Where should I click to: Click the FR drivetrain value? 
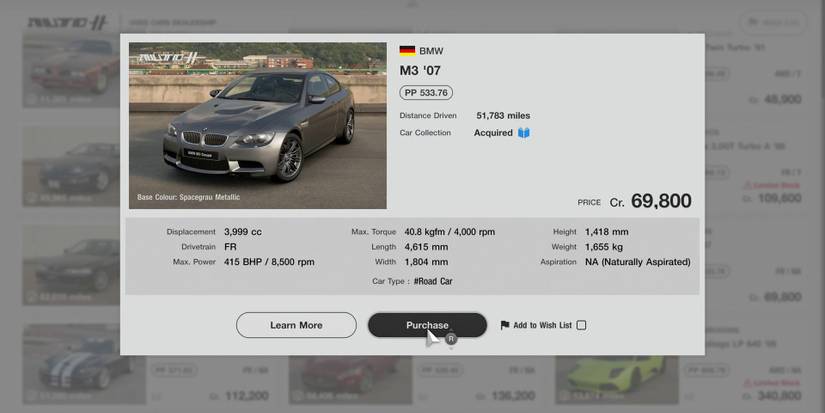click(x=230, y=247)
